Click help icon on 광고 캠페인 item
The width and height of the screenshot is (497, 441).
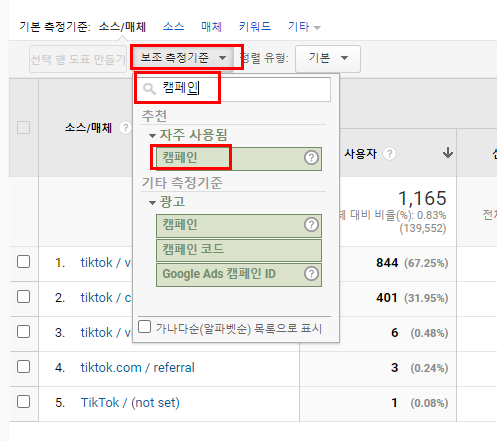[x=311, y=225]
